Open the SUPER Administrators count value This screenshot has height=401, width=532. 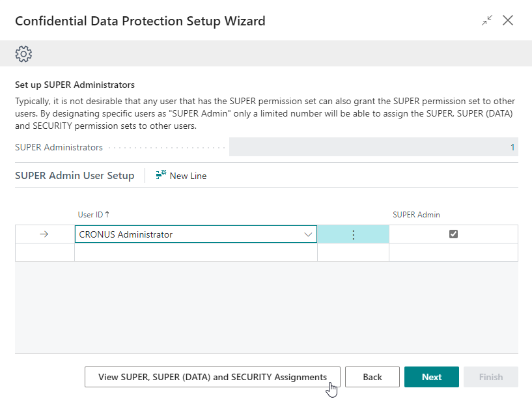512,147
